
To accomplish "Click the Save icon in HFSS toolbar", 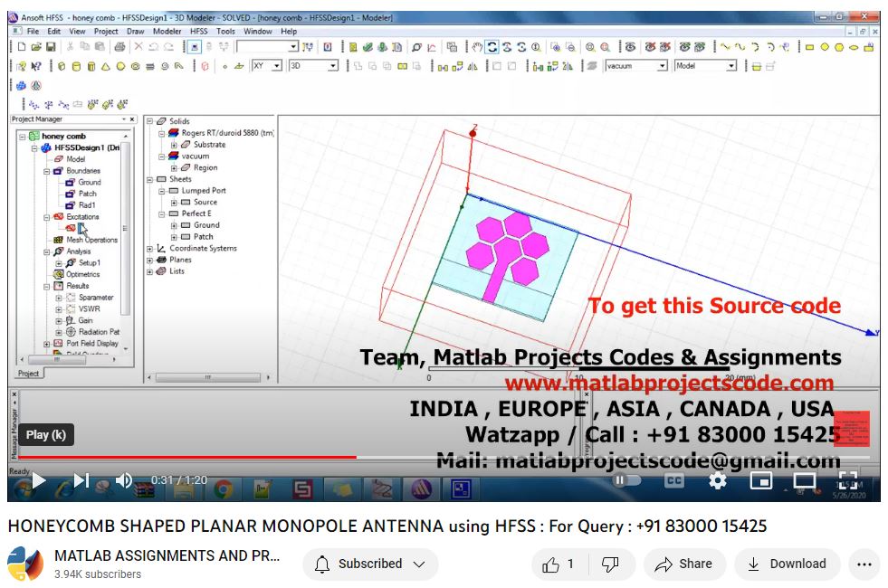I will (51, 46).
